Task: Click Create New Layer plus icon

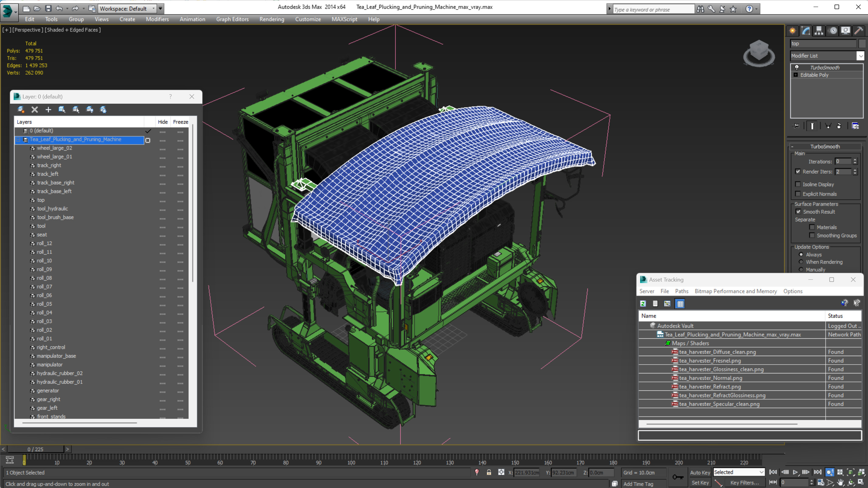Action: click(x=48, y=109)
